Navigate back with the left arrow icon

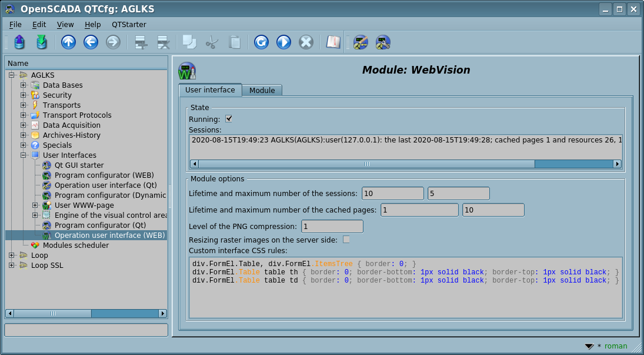click(91, 42)
